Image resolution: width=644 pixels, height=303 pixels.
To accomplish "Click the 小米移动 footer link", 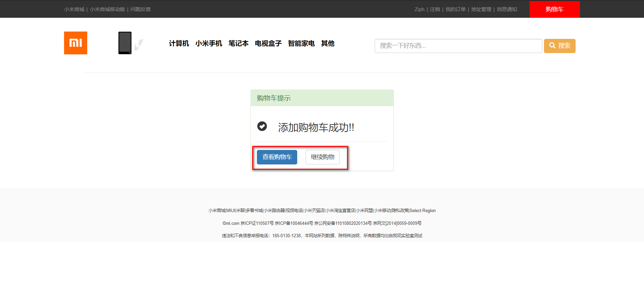I will click(x=382, y=210).
